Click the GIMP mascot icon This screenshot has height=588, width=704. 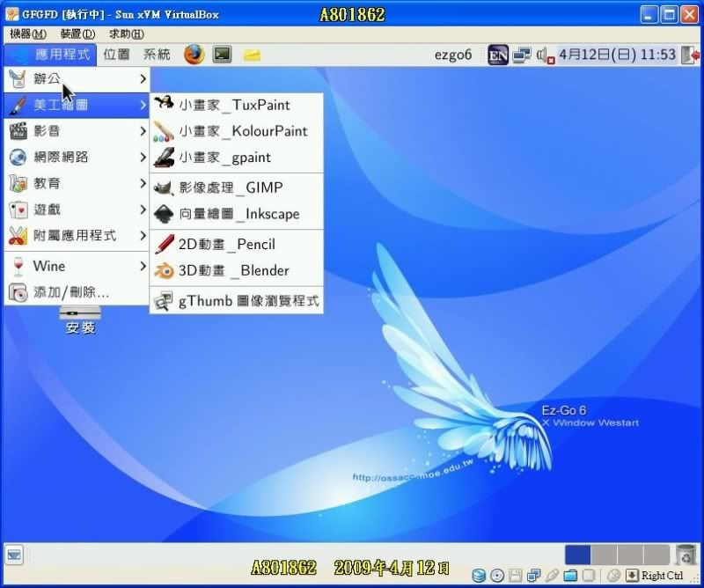[x=164, y=187]
